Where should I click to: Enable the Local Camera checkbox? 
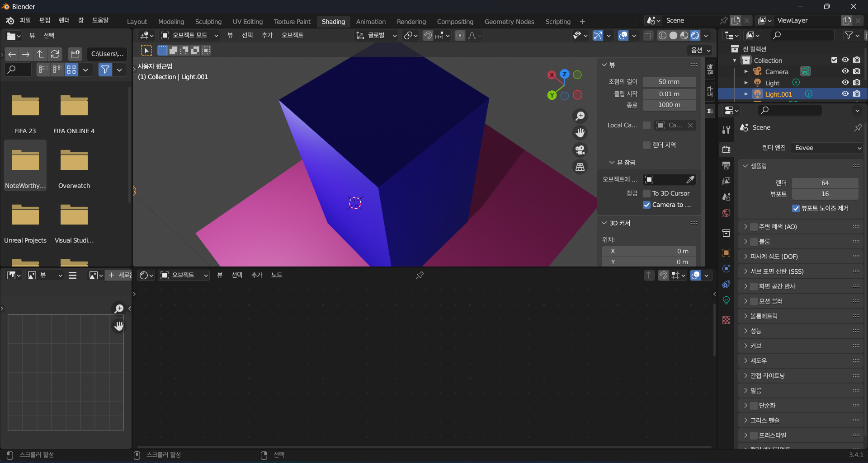(647, 125)
